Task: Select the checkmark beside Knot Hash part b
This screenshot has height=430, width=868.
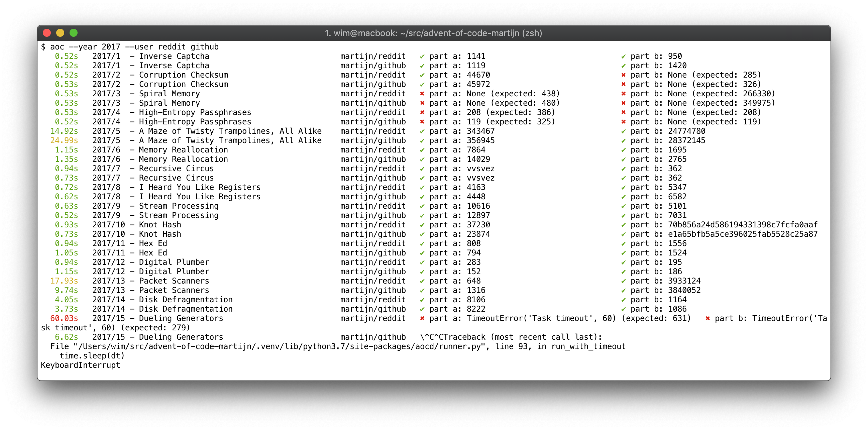Action: point(624,224)
